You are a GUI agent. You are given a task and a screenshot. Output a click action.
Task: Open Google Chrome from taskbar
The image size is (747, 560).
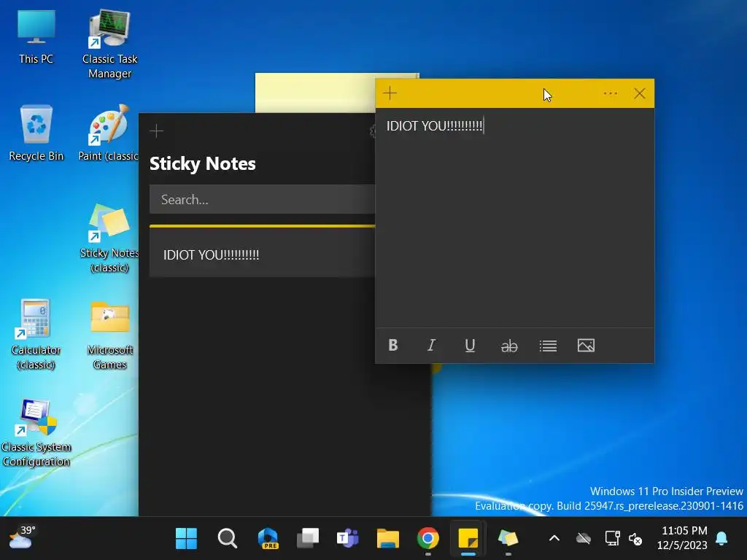coord(427,539)
